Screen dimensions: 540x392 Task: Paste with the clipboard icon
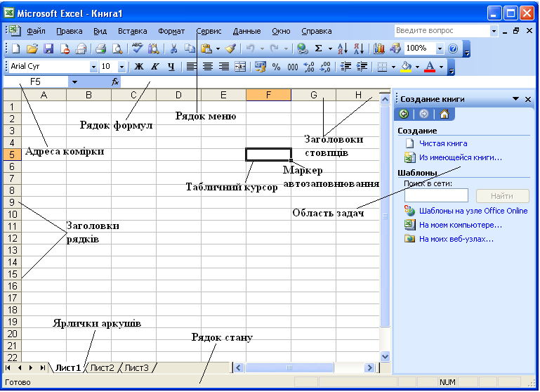(x=206, y=48)
